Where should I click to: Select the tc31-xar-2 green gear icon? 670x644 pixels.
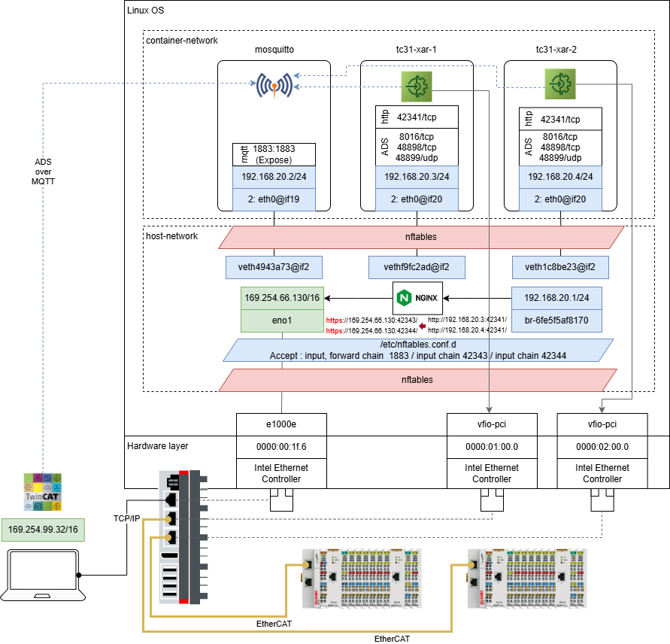click(559, 83)
